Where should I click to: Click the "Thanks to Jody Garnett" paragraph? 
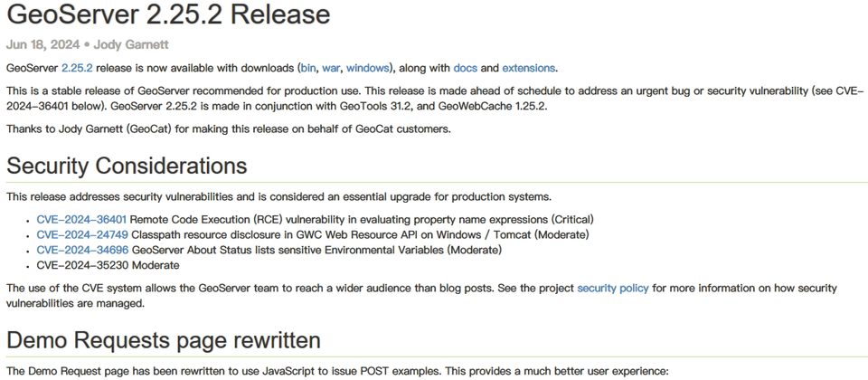[228, 128]
